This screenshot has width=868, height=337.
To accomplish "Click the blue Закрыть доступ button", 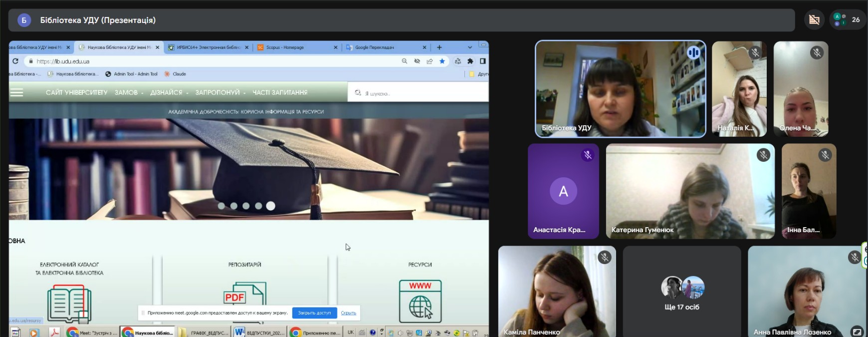I will coord(314,313).
